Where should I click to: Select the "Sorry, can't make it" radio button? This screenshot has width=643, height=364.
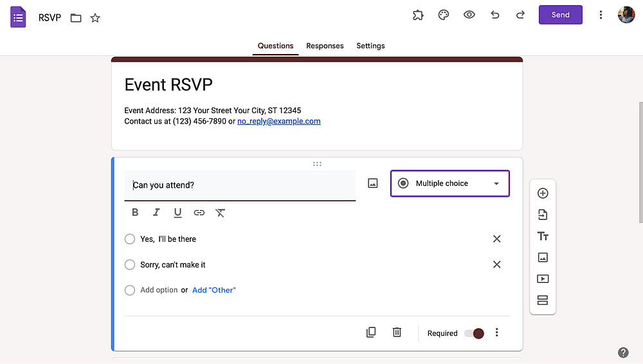tap(130, 265)
